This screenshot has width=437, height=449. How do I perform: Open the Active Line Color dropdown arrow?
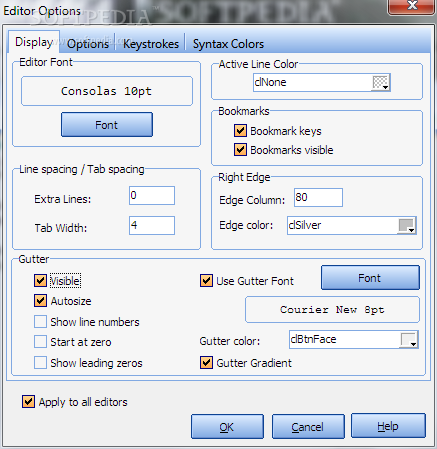point(381,82)
